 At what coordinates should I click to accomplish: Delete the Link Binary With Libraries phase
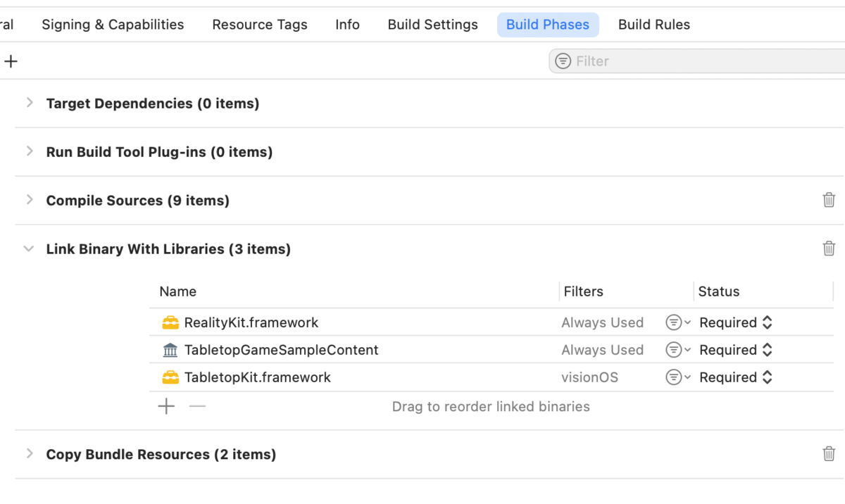829,248
